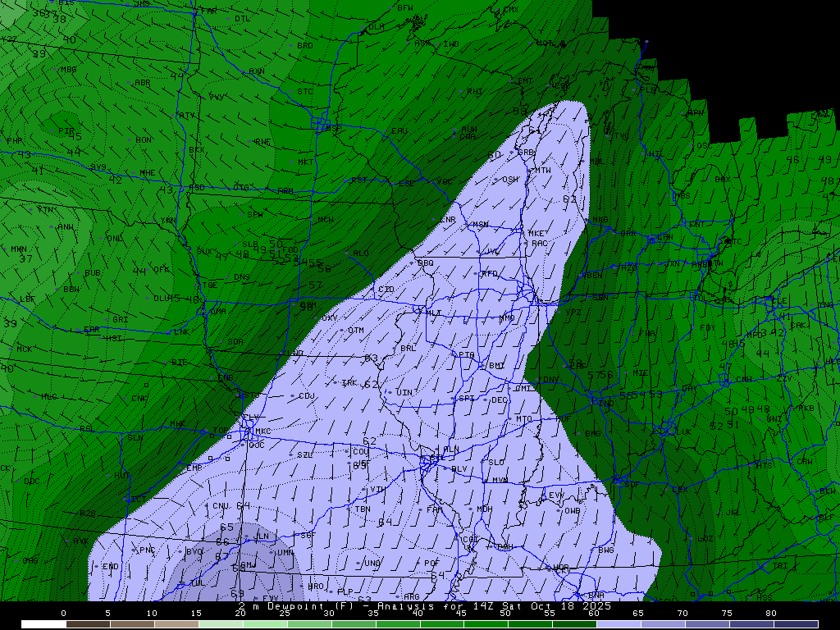
Task: Click the DAY station label
Action: pyautogui.click(x=689, y=388)
